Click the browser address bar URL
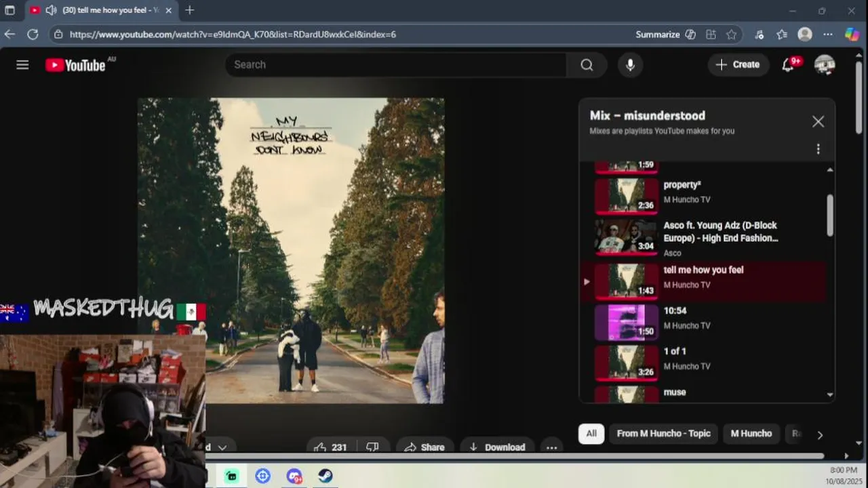Image resolution: width=868 pixels, height=488 pixels. [x=233, y=34]
